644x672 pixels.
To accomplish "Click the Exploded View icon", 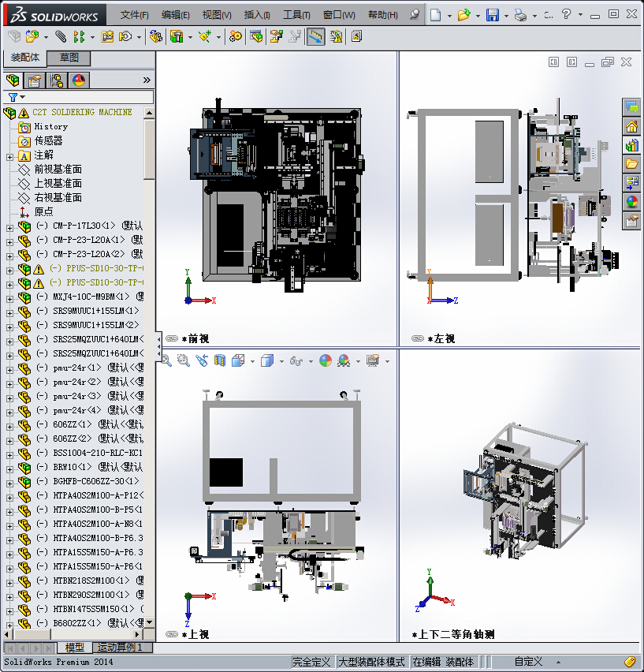I will pos(276,36).
